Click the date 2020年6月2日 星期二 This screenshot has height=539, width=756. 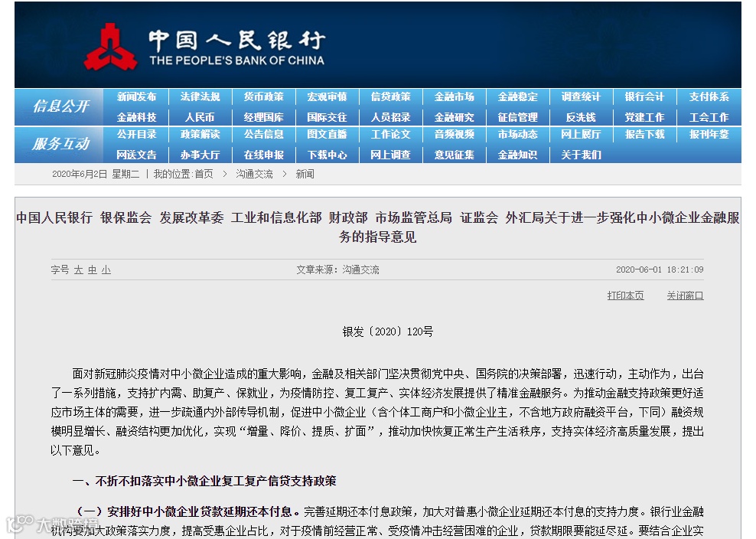point(96,175)
